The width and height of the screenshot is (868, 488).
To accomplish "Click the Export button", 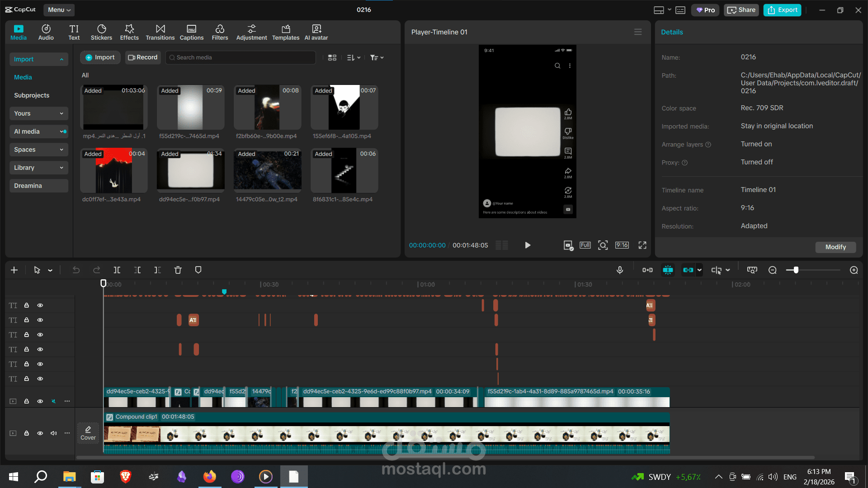I will pyautogui.click(x=782, y=9).
